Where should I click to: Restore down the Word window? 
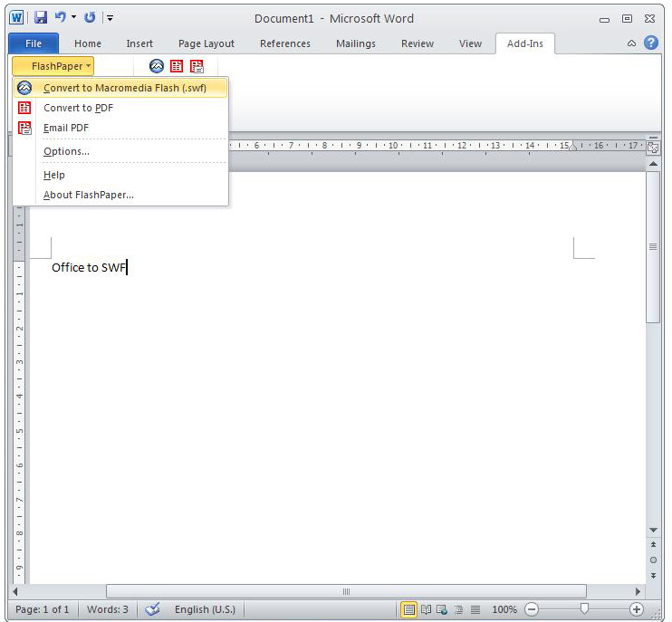[627, 18]
